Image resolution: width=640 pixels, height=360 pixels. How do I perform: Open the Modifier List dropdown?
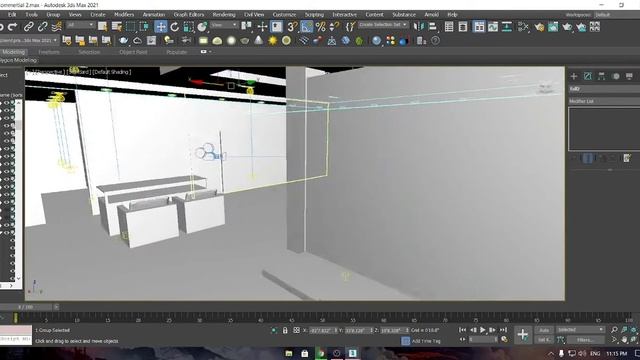coord(604,101)
